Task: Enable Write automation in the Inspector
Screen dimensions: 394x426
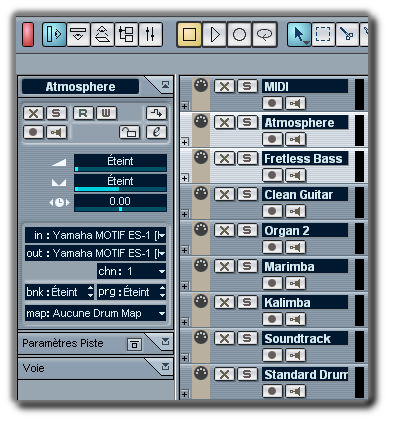Action: 106,113
